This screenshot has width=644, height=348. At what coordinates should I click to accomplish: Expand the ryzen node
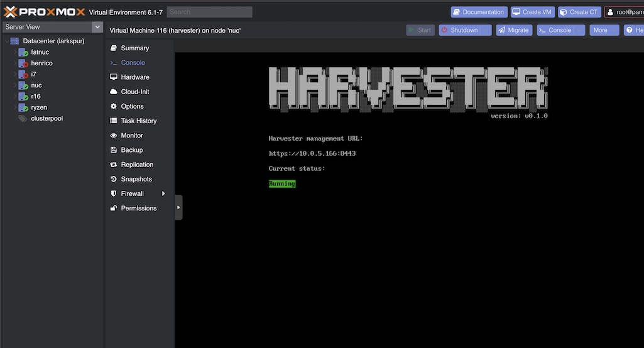[x=15, y=107]
